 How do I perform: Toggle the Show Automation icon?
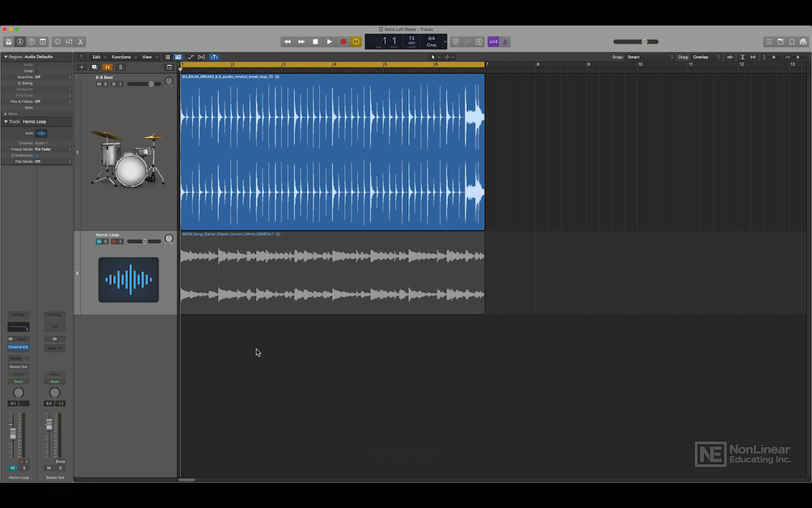(190, 57)
